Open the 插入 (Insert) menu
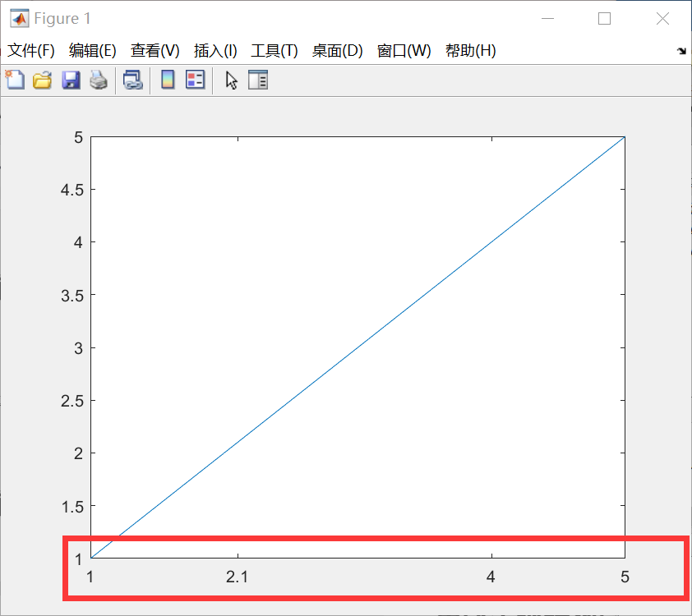 (215, 50)
